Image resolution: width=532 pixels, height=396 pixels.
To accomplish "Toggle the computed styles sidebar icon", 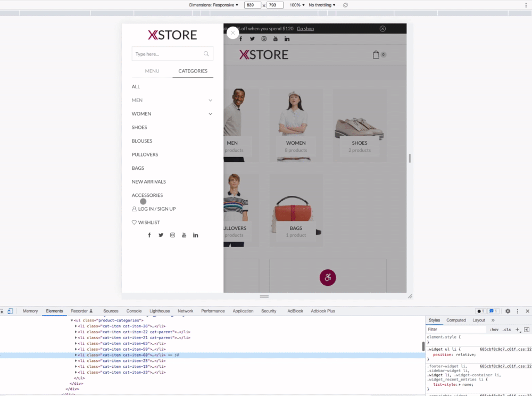I will tap(527, 329).
